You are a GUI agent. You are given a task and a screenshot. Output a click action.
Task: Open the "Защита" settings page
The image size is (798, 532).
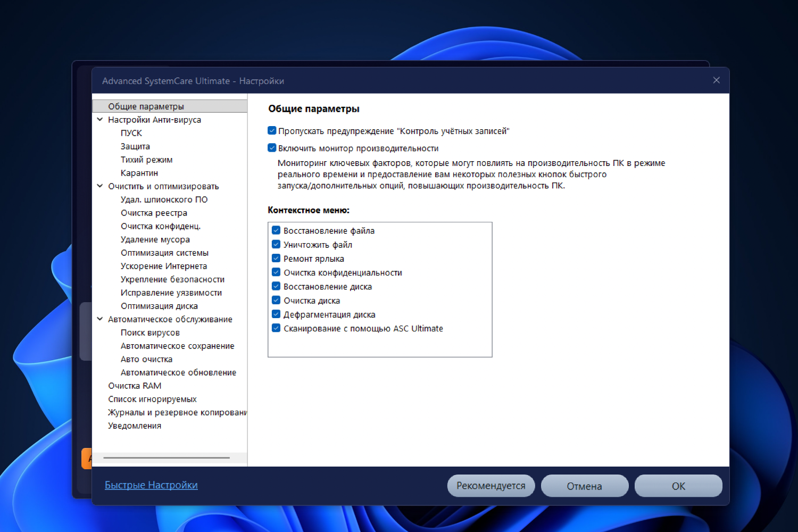click(x=135, y=146)
